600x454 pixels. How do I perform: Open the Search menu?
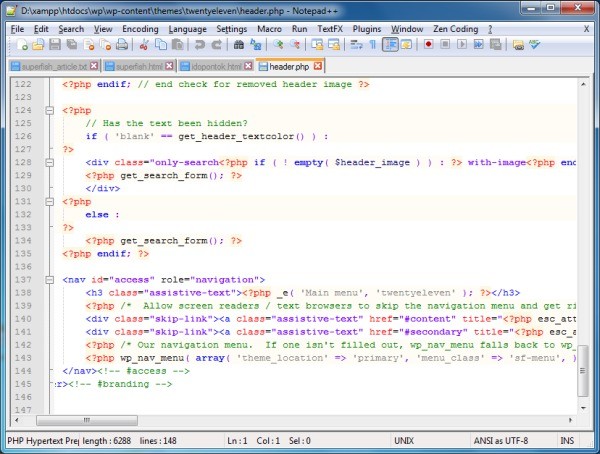(x=71, y=29)
